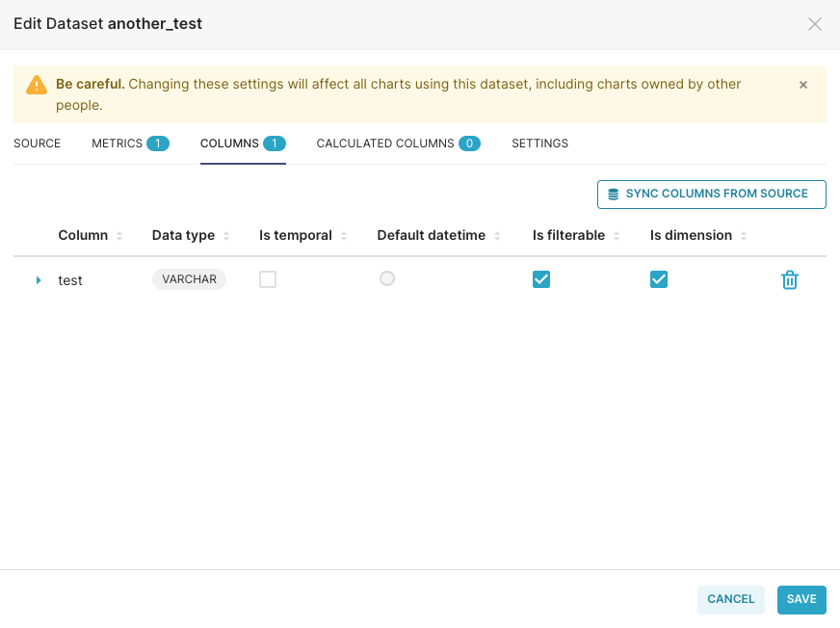Cancel editing the dataset
Viewport: 840px width, 628px height.
730,599
